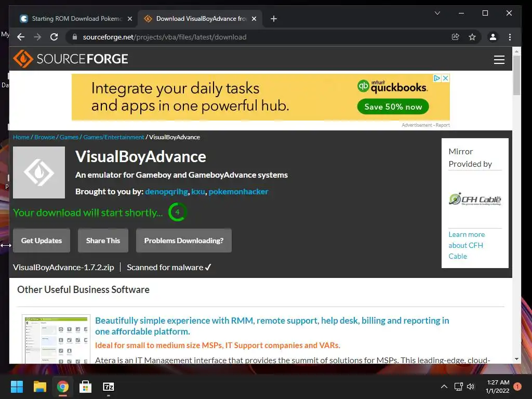Show hidden system tray icons
This screenshot has width=532, height=399.
point(444,387)
